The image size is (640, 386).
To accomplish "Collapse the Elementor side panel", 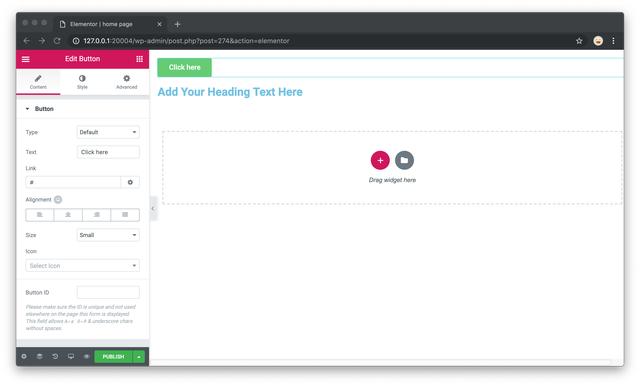I will click(153, 209).
